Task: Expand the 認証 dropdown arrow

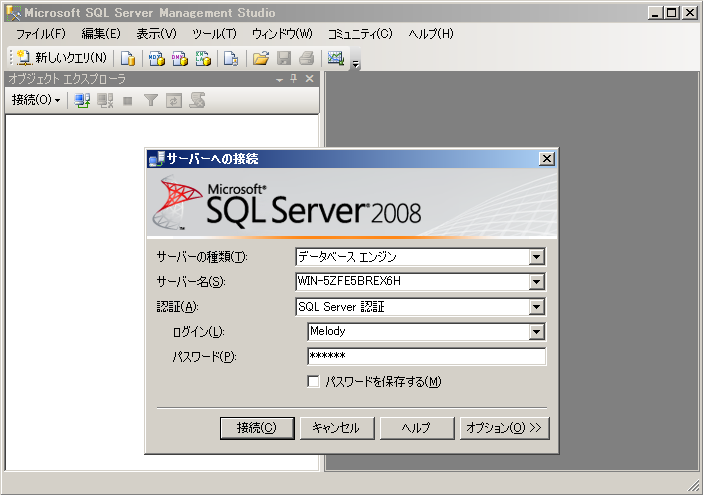Action: (x=536, y=307)
